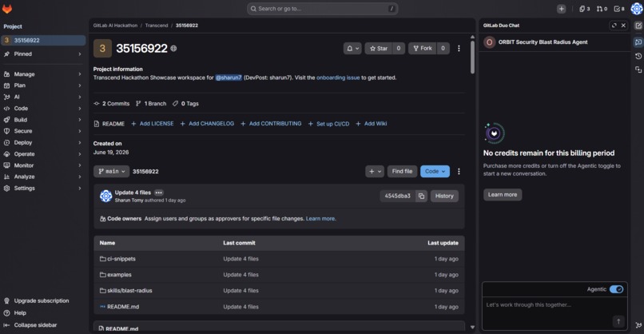Maximize the Duo Chat panel icon
Image resolution: width=644 pixels, height=334 pixels.
(x=614, y=26)
